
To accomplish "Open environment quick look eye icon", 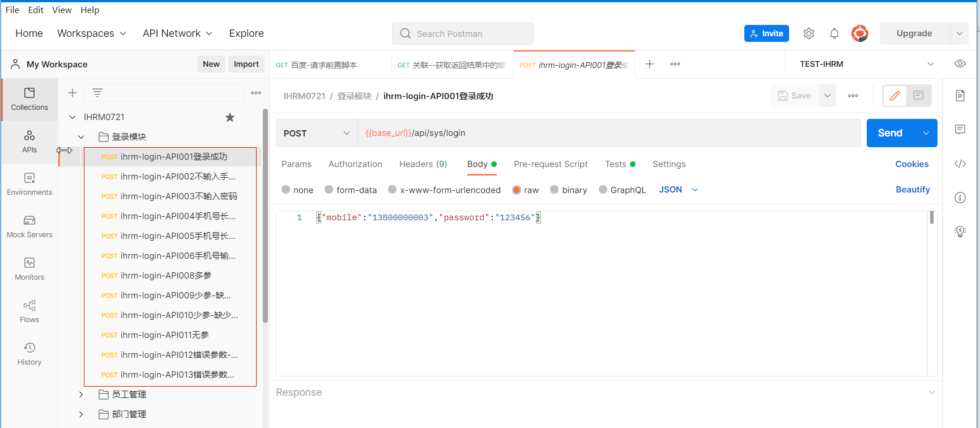I will click(x=960, y=64).
